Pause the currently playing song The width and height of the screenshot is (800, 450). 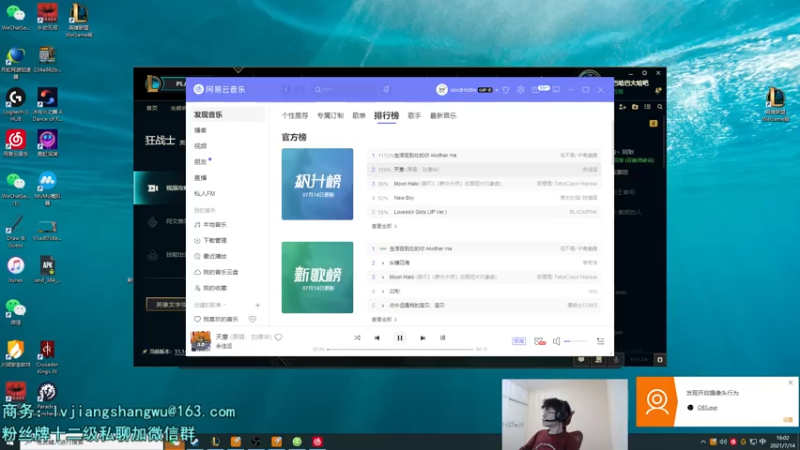[399, 338]
